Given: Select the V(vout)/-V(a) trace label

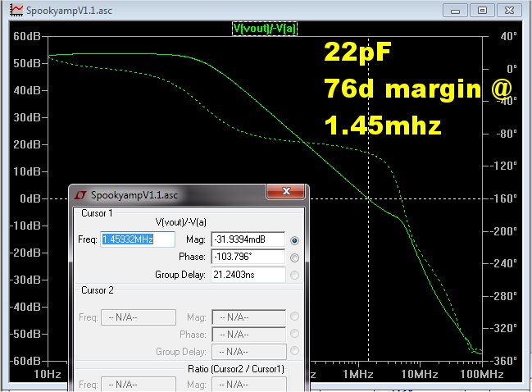Looking at the screenshot, I should click(x=265, y=29).
